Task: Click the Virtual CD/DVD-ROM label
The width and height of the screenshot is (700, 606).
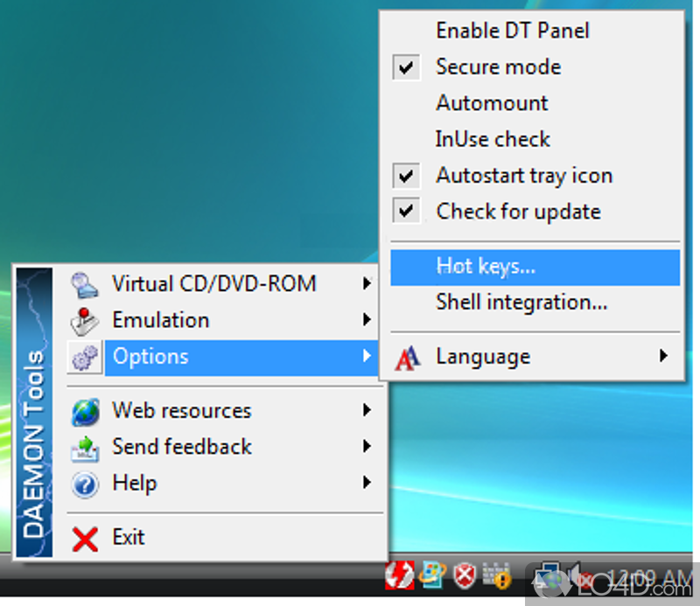Action: (x=214, y=284)
